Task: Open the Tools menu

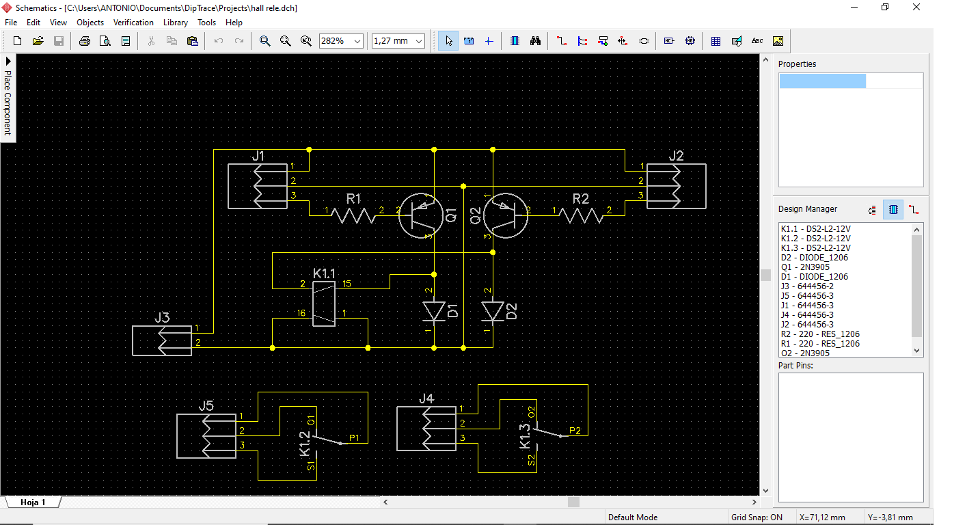Action: pos(207,23)
